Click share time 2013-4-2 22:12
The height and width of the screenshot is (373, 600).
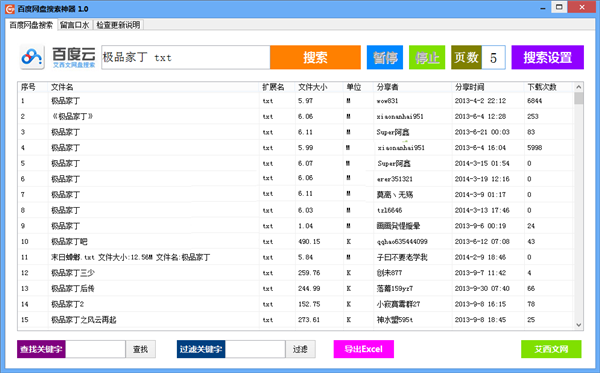(x=480, y=101)
